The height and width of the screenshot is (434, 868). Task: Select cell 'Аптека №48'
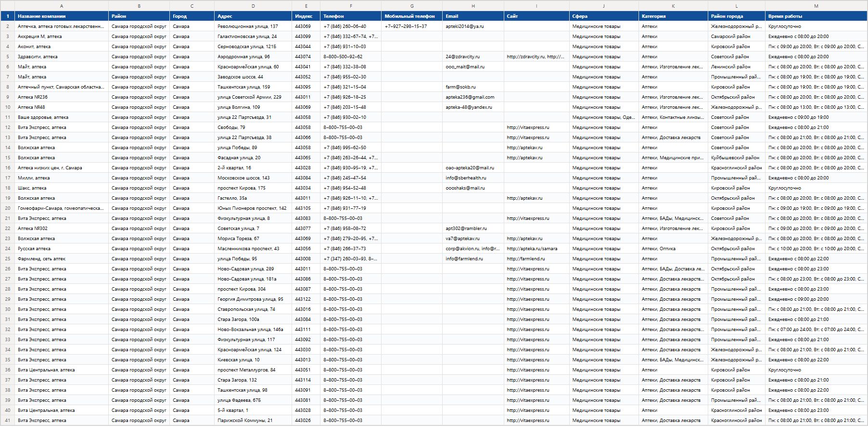coord(62,107)
